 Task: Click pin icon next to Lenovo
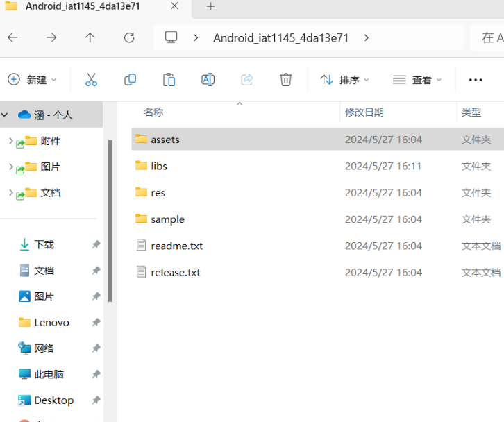96,322
